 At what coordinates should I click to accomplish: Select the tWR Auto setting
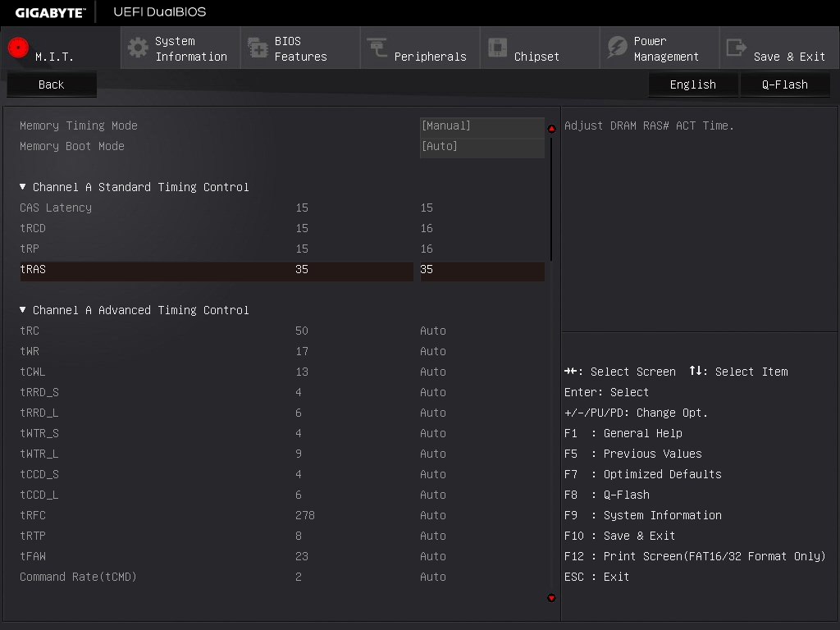[x=433, y=351]
